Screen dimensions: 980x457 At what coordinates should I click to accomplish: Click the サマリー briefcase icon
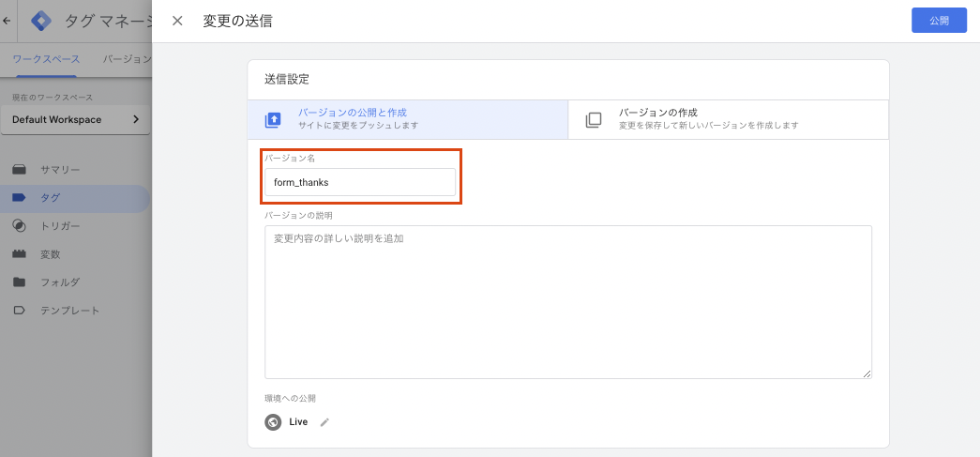click(x=20, y=170)
